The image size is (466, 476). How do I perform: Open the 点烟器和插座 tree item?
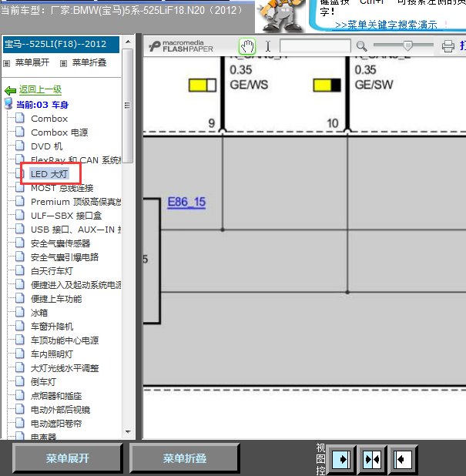[x=56, y=396]
